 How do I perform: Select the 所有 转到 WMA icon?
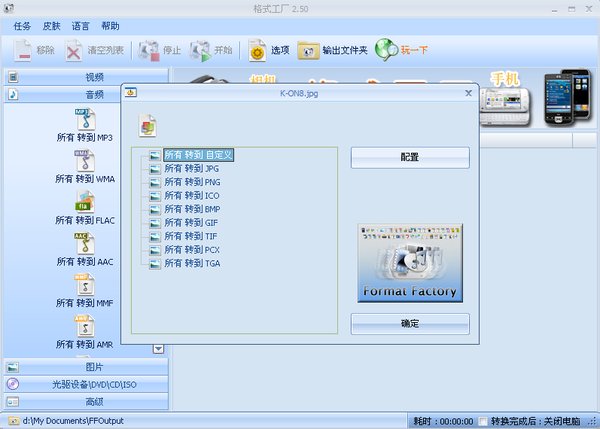coord(85,161)
